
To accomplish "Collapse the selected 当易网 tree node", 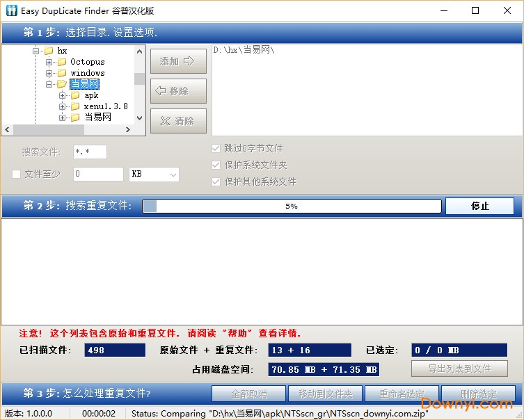I will point(49,84).
